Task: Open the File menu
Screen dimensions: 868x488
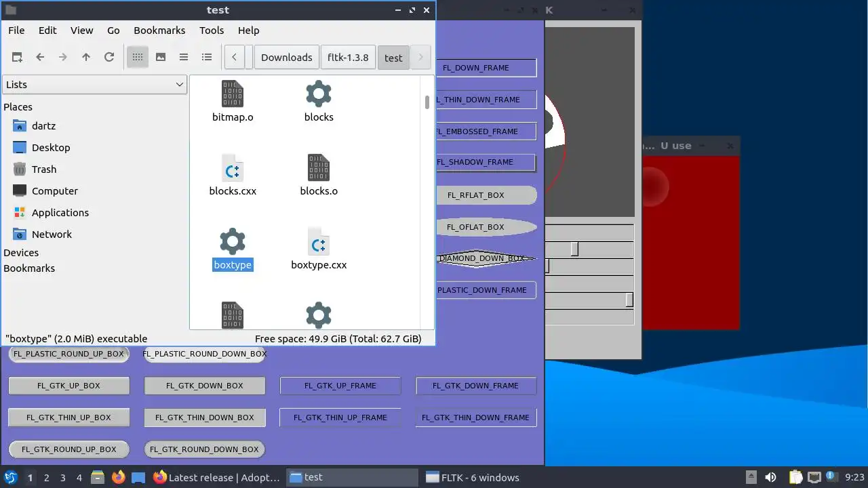Action: (16, 30)
